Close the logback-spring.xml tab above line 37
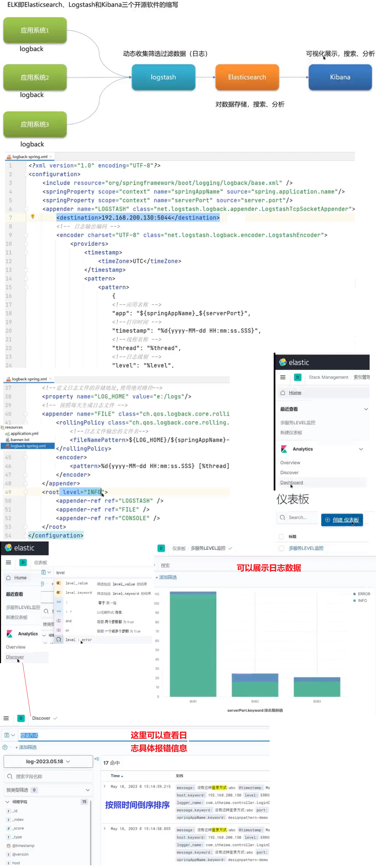The height and width of the screenshot is (868, 376). tap(51, 379)
